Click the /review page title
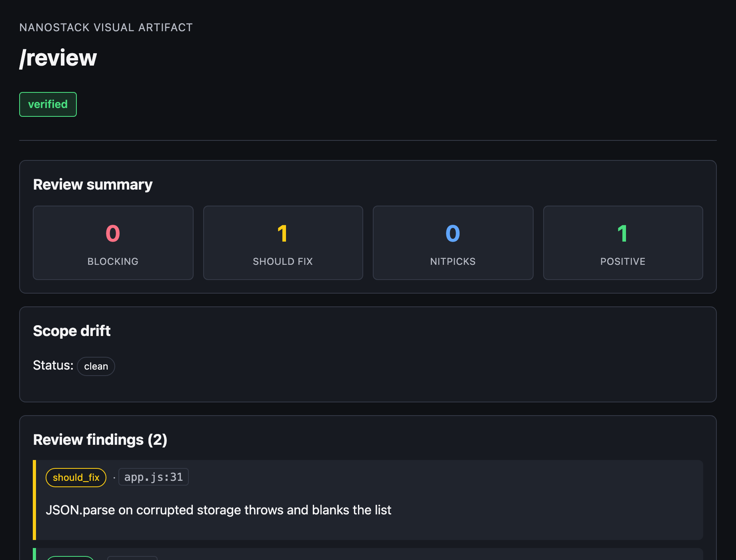This screenshot has height=560, width=736. 58,58
